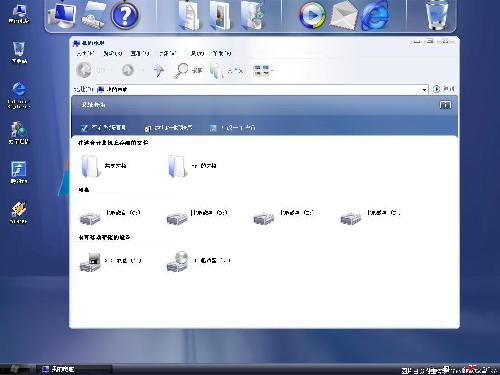Image resolution: width=500 pixels, height=375 pixels.
Task: Click the Back arrow toolbar button
Action: pyautogui.click(x=84, y=70)
